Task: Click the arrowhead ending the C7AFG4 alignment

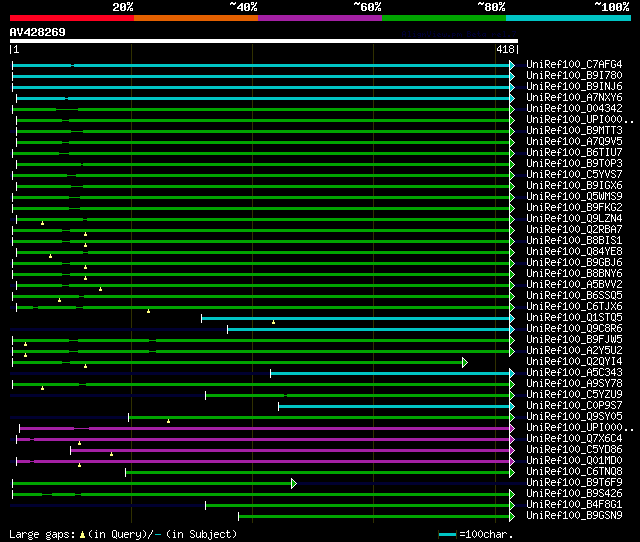Action: (512, 65)
